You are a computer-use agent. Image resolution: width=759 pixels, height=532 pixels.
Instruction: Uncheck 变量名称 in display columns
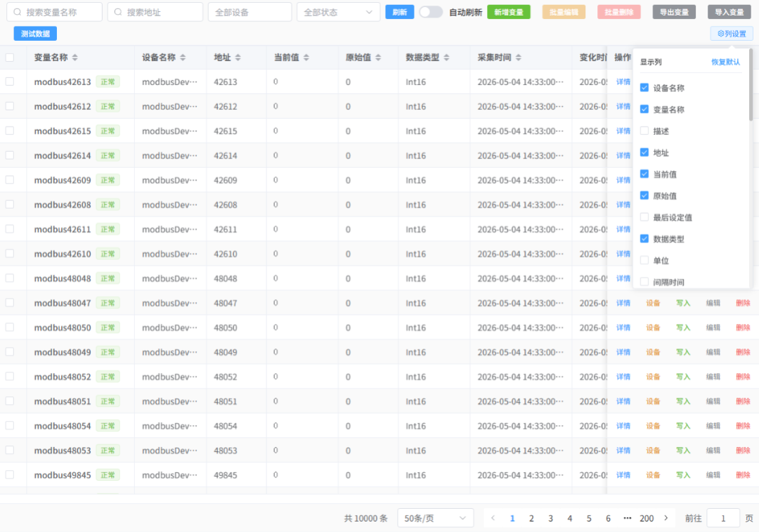click(644, 110)
